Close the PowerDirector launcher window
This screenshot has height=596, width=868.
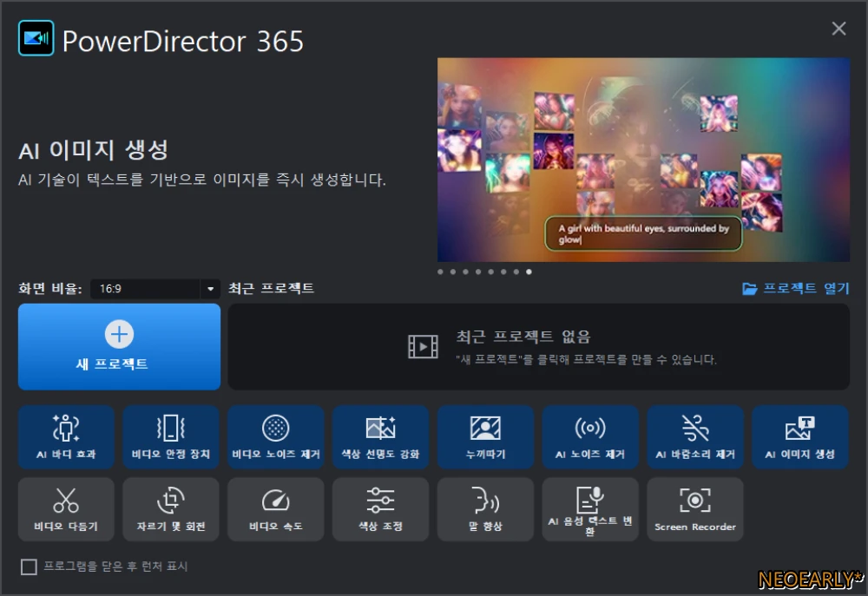tap(838, 29)
